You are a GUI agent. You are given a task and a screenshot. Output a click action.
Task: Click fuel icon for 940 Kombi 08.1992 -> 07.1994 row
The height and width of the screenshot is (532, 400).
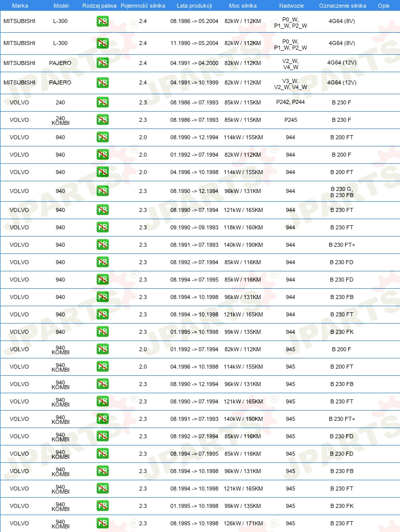coord(102,436)
